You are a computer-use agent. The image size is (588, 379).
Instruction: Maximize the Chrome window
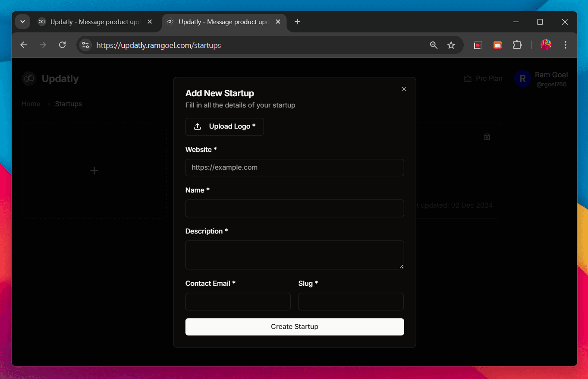coord(540,22)
